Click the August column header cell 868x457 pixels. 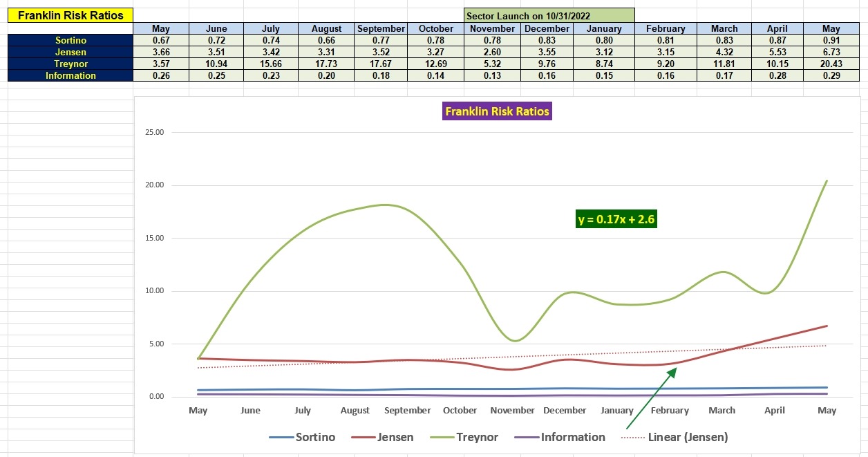point(326,28)
